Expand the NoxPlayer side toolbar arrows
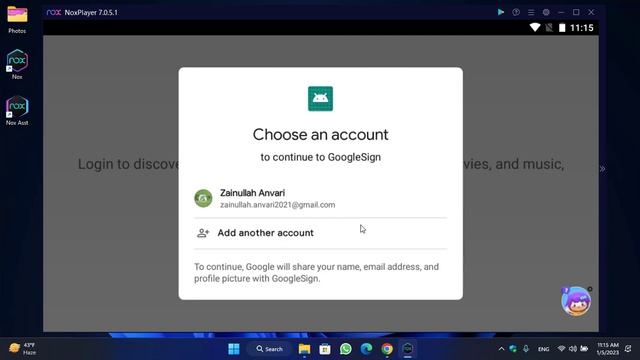640x360 pixels. pos(602,169)
